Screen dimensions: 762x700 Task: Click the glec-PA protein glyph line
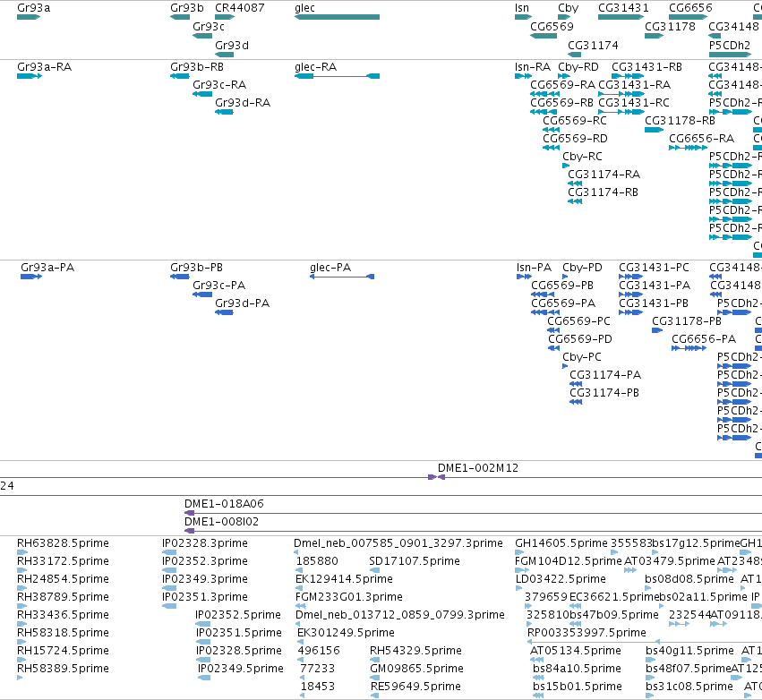(342, 277)
